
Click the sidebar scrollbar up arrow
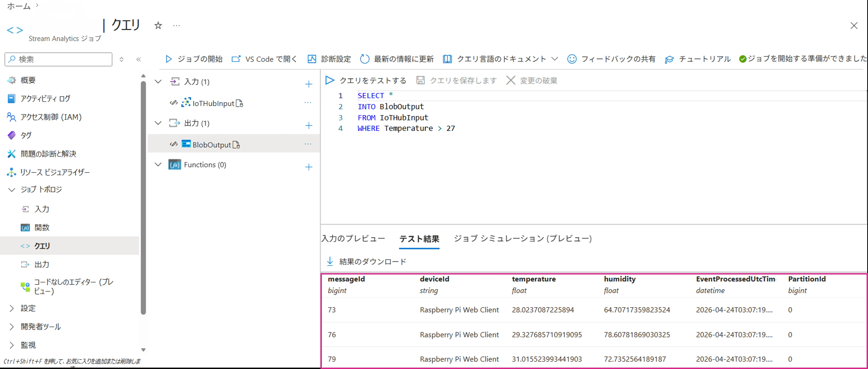[x=143, y=76]
